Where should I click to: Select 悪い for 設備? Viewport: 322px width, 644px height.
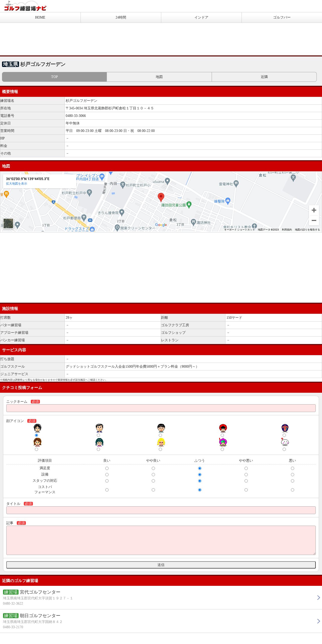(292, 474)
